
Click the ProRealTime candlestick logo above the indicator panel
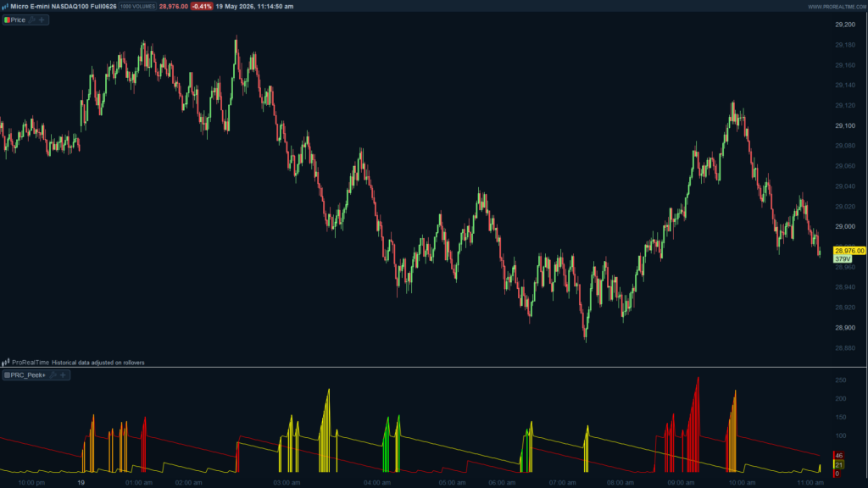pos(6,363)
